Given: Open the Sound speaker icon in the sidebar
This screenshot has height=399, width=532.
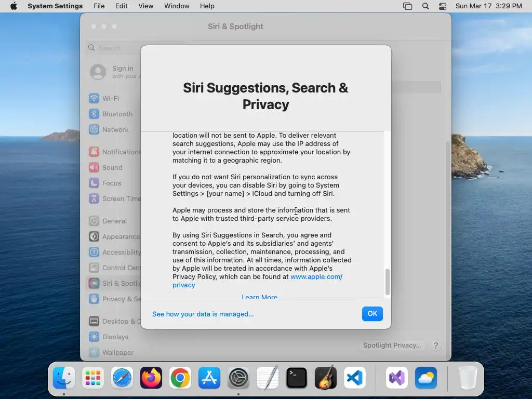Looking at the screenshot, I should click(94, 168).
